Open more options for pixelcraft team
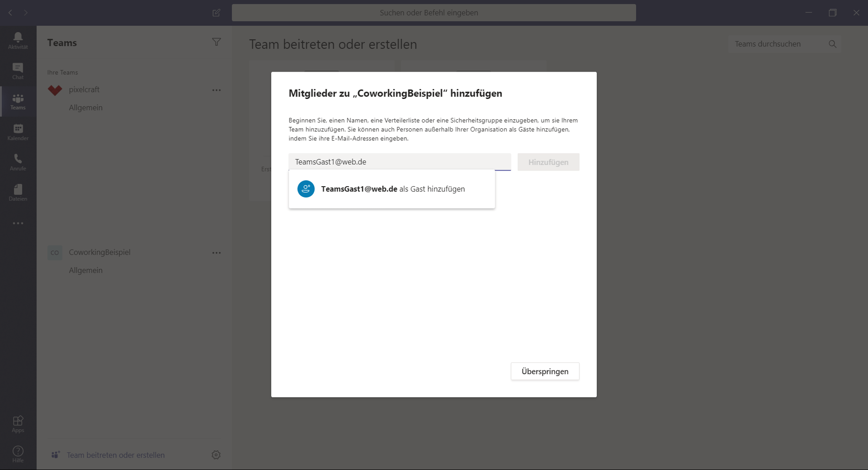 click(216, 90)
